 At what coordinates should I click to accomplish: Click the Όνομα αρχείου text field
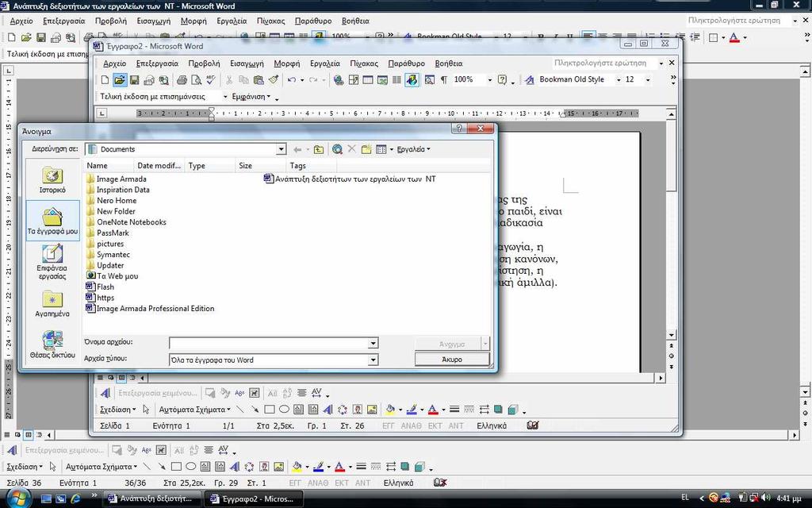pyautogui.click(x=268, y=343)
